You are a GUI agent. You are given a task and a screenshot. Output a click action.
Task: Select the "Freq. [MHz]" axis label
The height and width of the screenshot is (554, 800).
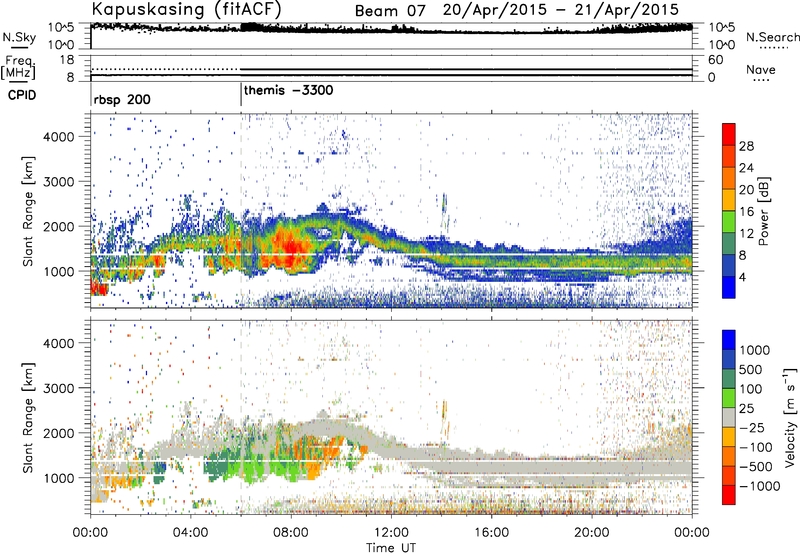[x=19, y=67]
